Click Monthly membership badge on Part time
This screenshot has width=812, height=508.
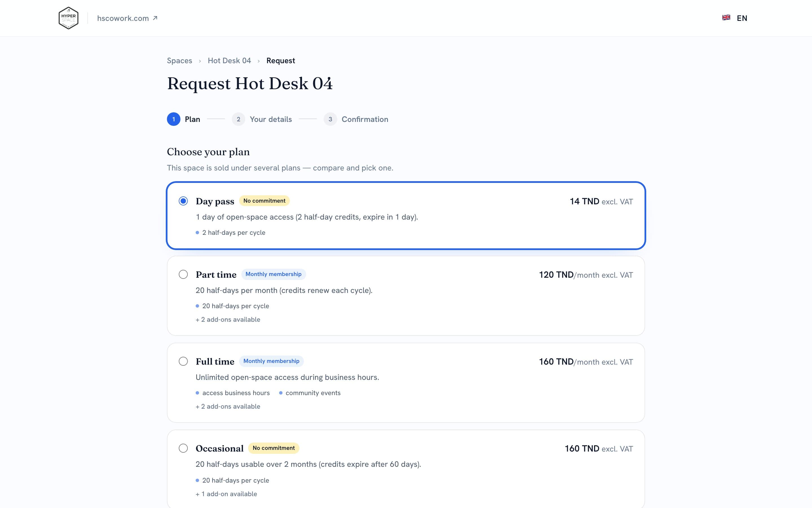(x=273, y=274)
